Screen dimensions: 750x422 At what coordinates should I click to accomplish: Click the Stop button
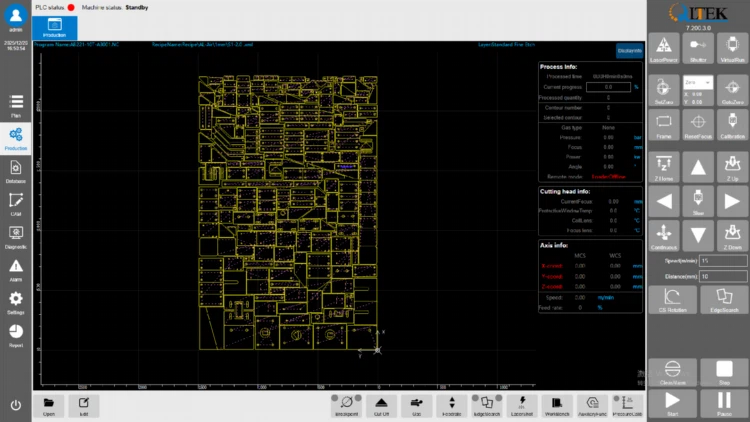[724, 372]
